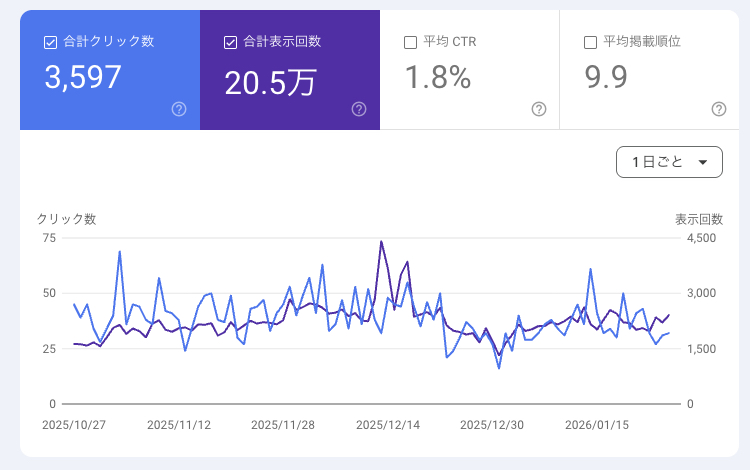Image resolution: width=750 pixels, height=470 pixels.
Task: Click the 表示回数 right axis title
Action: tap(692, 219)
